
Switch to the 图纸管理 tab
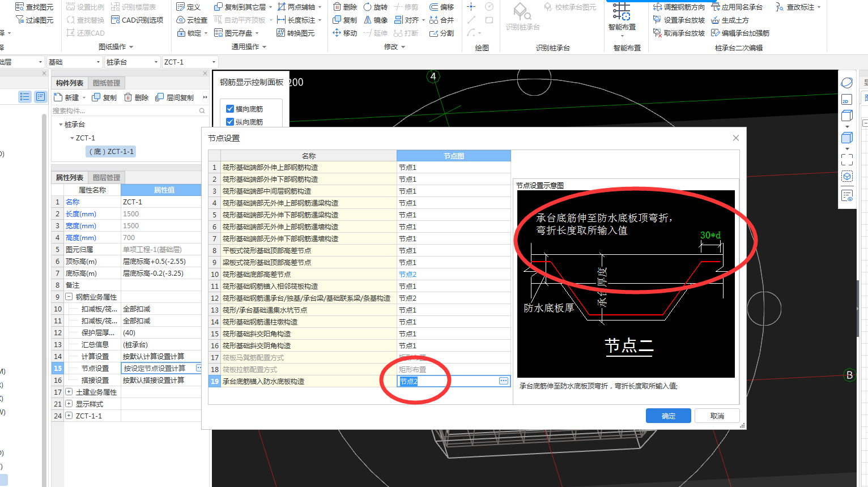[107, 83]
